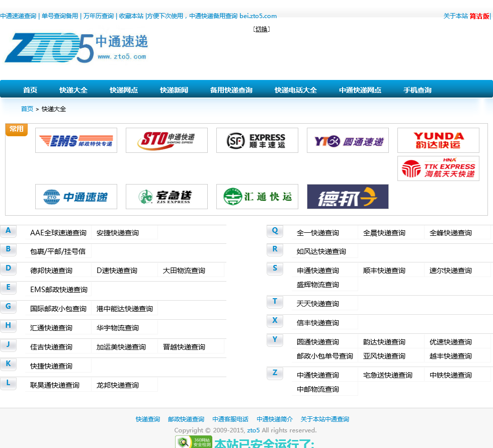Viewport: 493px width, 448px height.
Task: Open 快递网点 in the navigation bar
Action: click(x=124, y=90)
